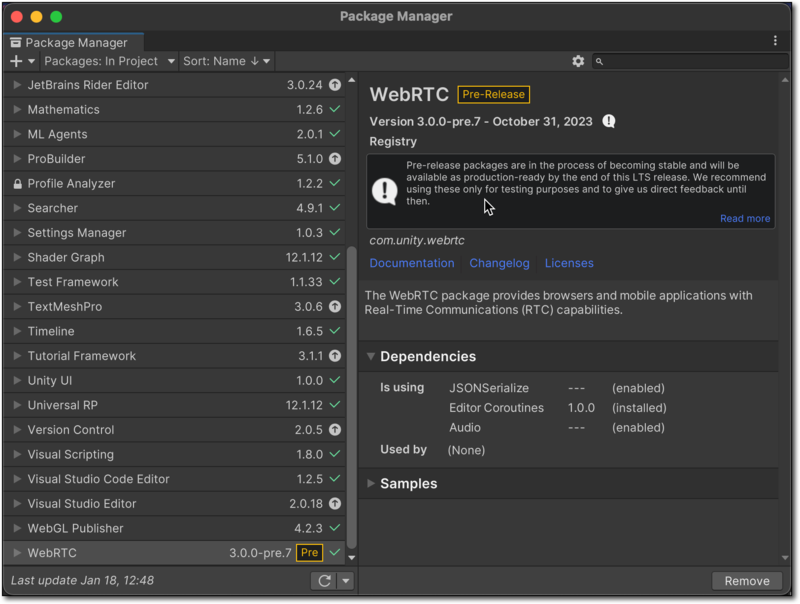This screenshot has width=800, height=604.
Task: Click the package search field
Action: (690, 61)
